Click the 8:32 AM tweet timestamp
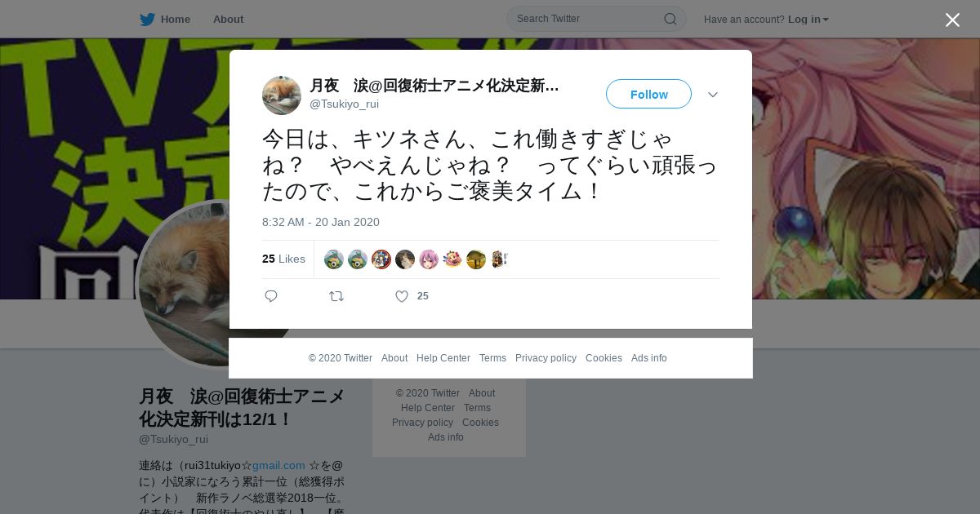980x514 pixels. coord(321,222)
